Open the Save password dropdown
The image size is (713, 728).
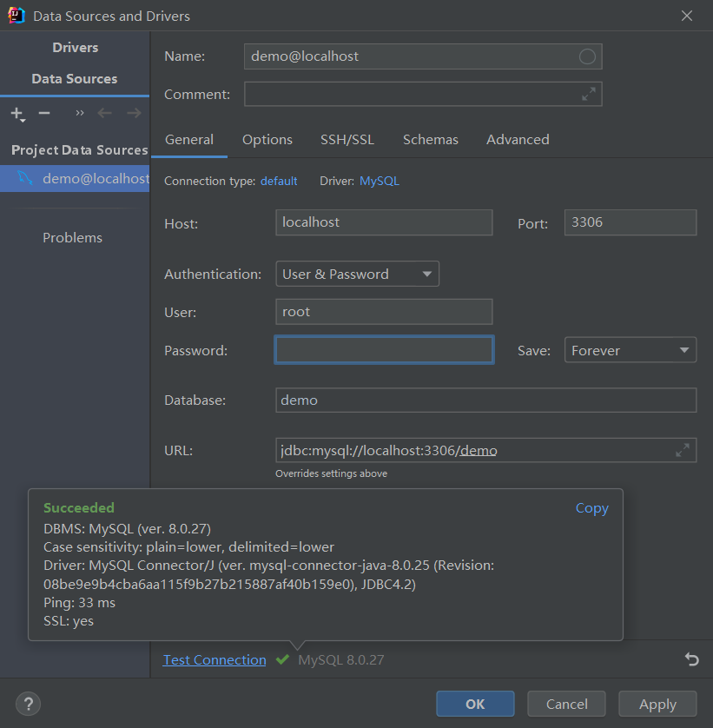click(630, 350)
